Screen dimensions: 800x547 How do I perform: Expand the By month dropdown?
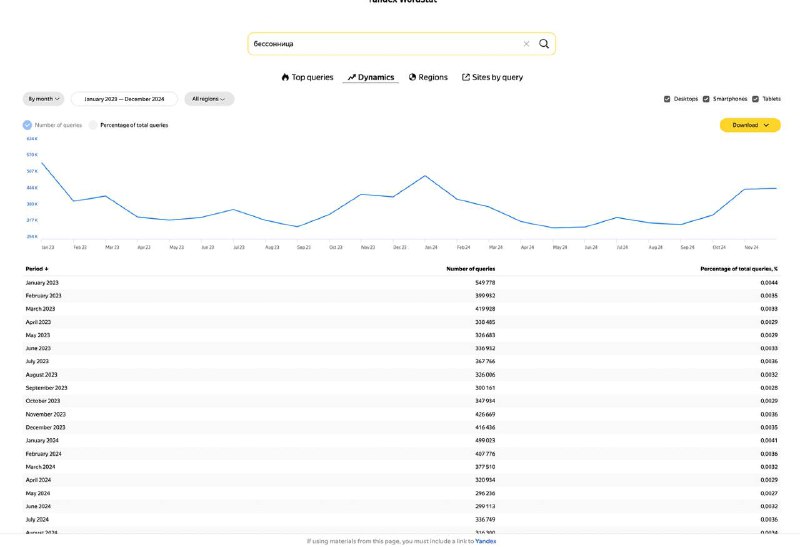pos(43,99)
